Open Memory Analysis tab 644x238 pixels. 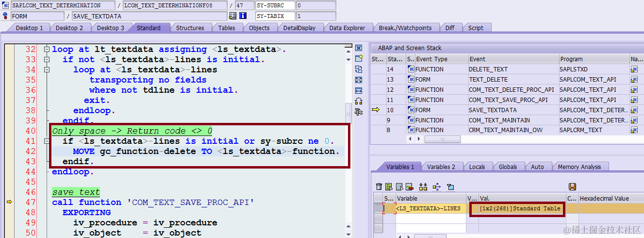click(x=579, y=167)
